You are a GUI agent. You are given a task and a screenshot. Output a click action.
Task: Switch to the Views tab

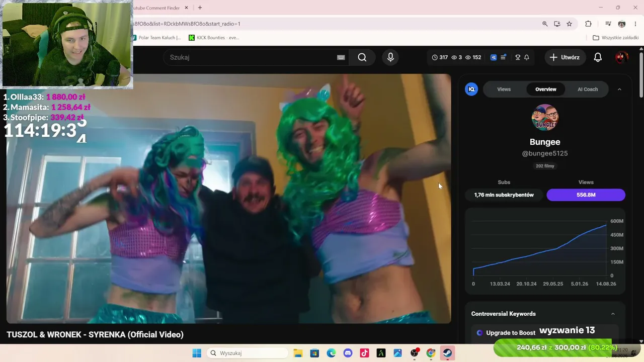coord(504,89)
